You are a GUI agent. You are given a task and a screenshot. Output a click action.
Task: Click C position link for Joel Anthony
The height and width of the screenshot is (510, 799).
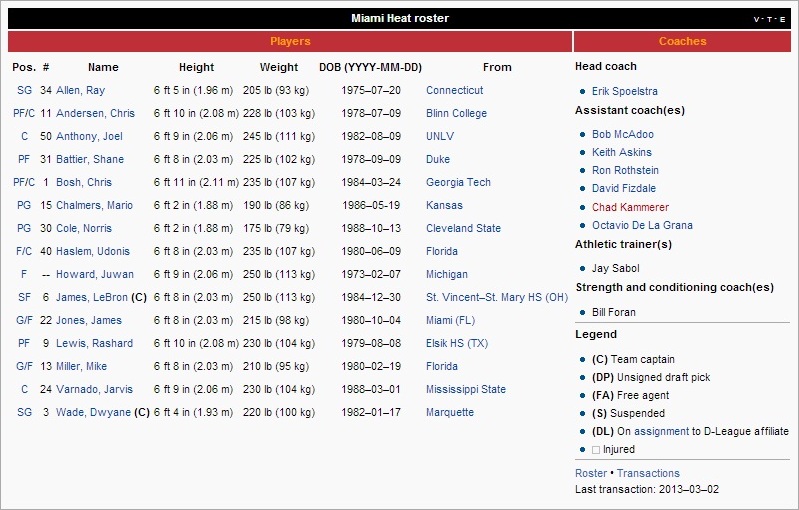coord(24,136)
